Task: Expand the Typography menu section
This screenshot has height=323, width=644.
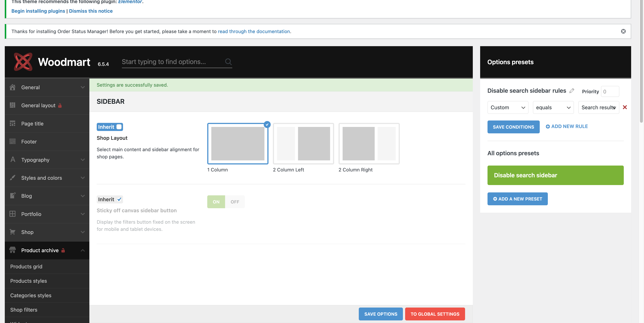Action: (47, 160)
